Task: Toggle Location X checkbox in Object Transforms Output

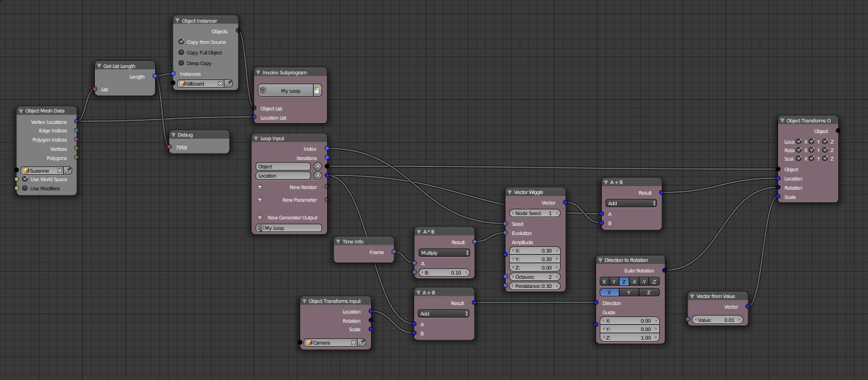Action: [799, 142]
